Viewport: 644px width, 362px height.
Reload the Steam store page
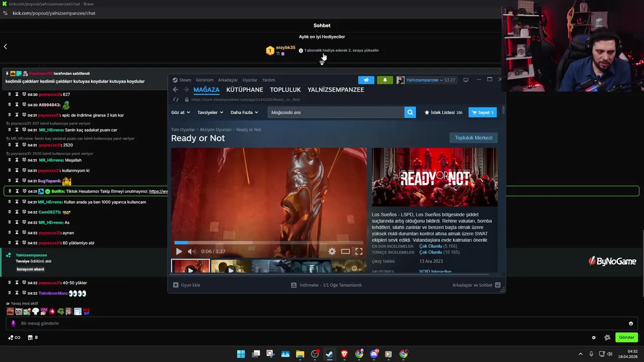point(175,100)
